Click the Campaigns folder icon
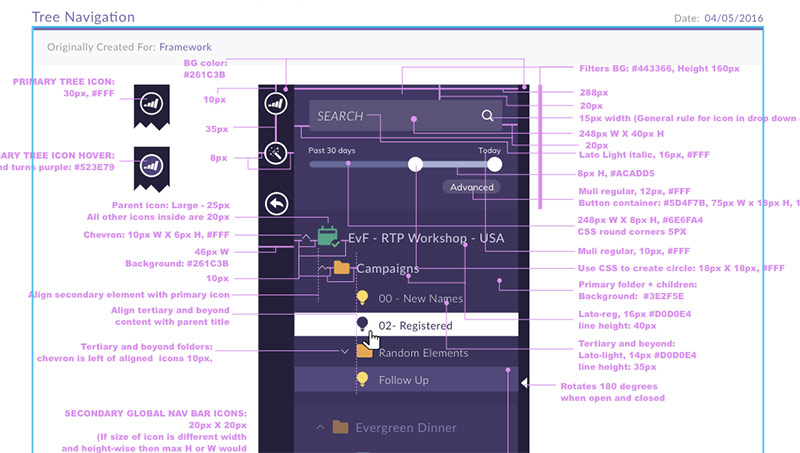Image resolution: width=800 pixels, height=453 pixels. pyautogui.click(x=342, y=268)
